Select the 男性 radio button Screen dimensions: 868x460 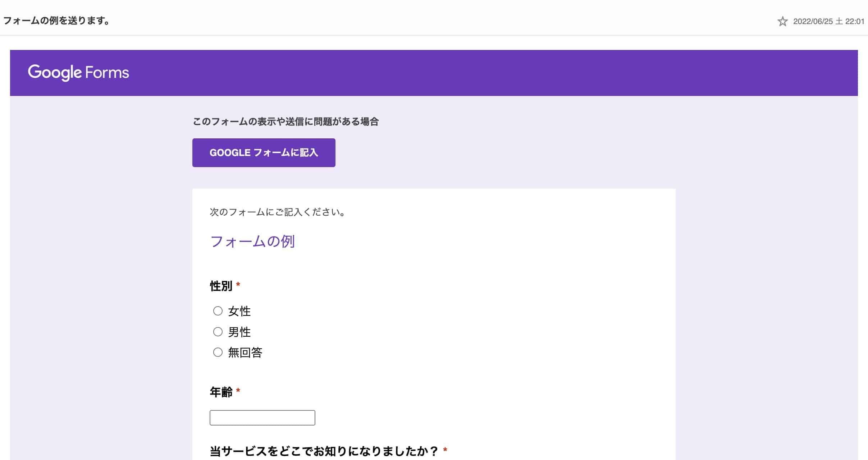[218, 331]
